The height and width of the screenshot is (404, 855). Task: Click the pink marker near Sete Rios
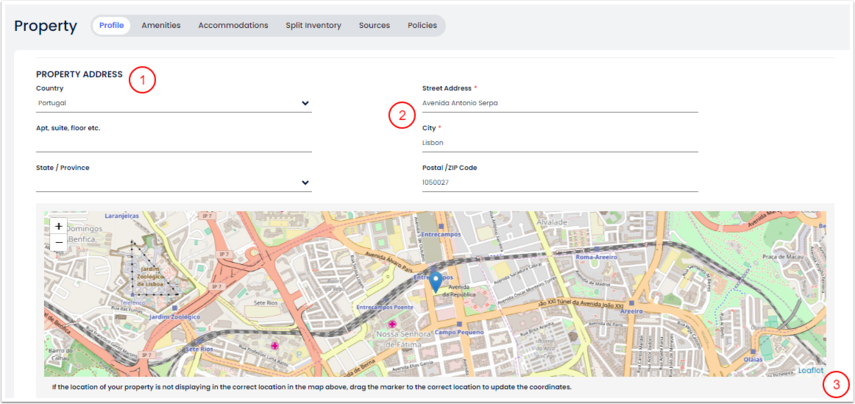(x=275, y=346)
